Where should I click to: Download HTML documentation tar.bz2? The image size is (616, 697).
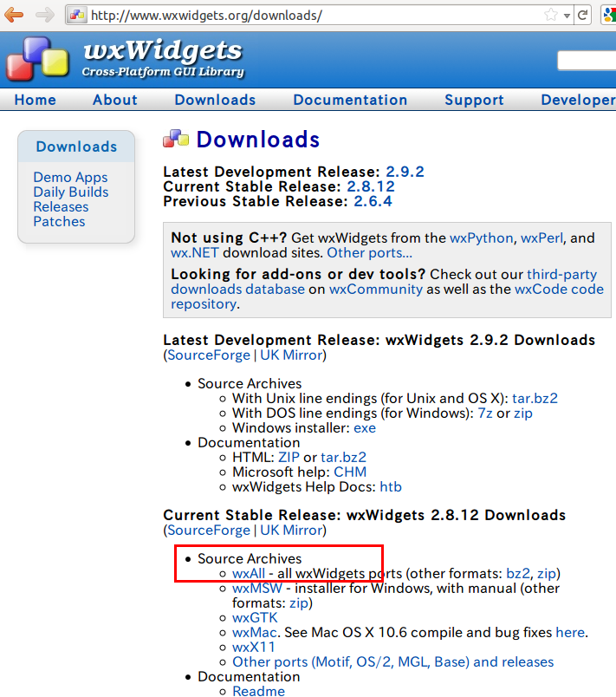coord(343,457)
